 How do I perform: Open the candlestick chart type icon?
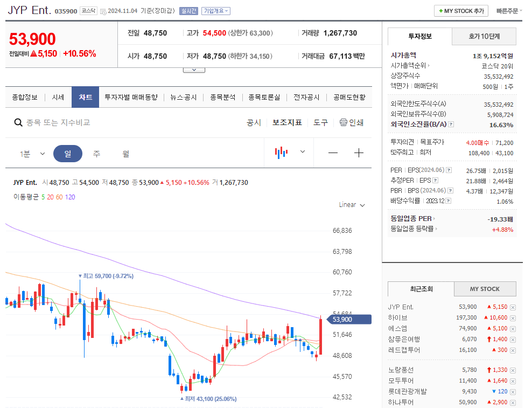281,153
